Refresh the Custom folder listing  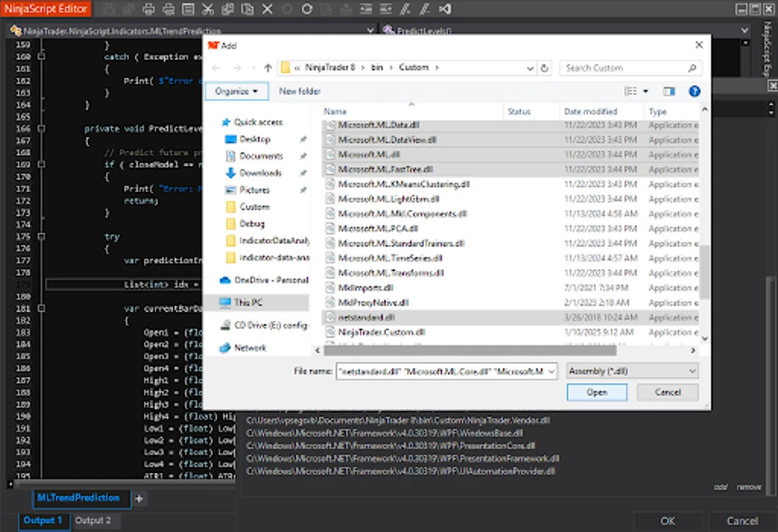click(x=545, y=68)
